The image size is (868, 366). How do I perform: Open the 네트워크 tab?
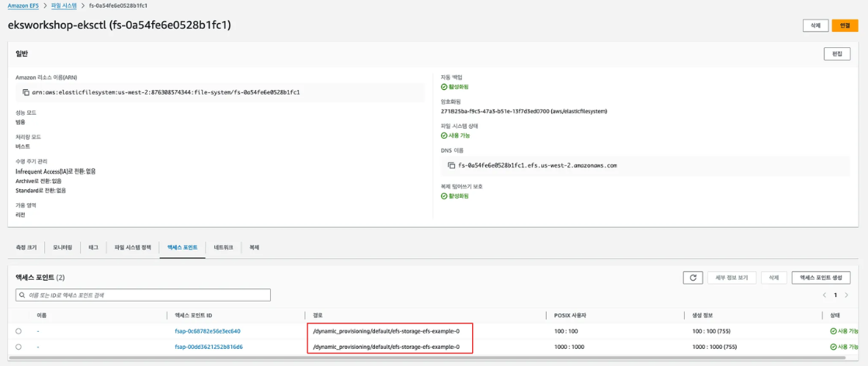pyautogui.click(x=224, y=247)
